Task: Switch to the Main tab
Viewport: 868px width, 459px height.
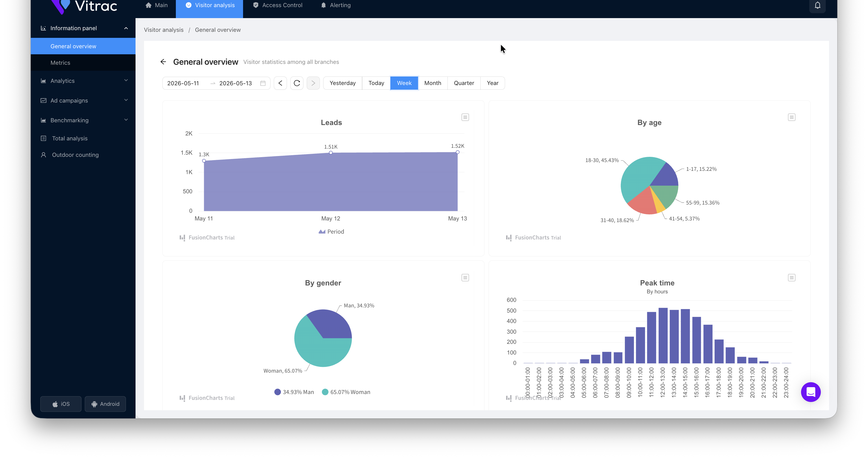Action: point(156,5)
